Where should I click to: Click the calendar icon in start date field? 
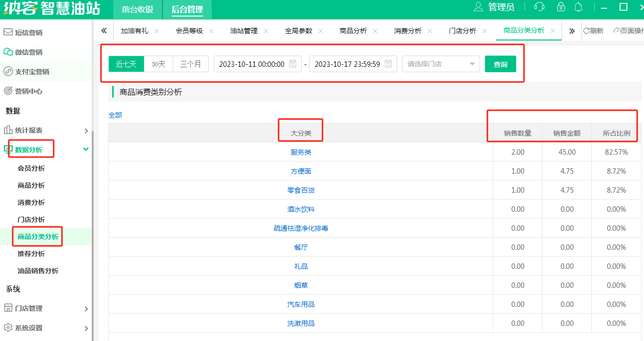[293, 64]
